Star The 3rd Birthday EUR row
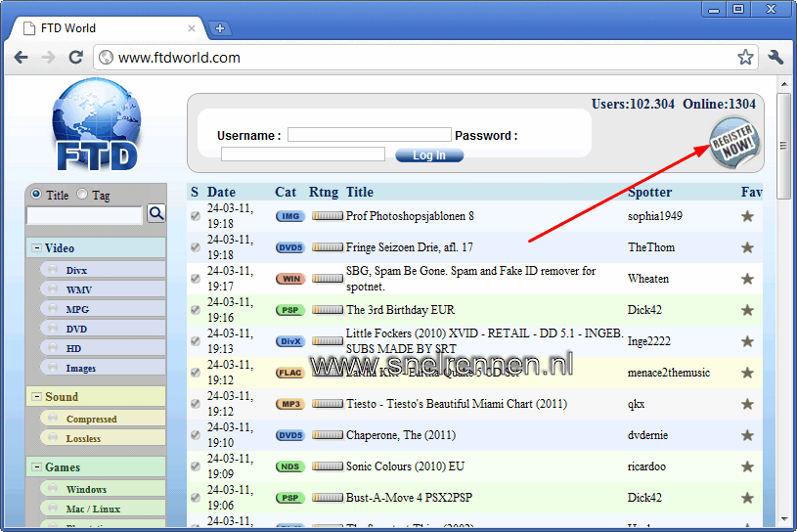Image resolution: width=797 pixels, height=532 pixels. point(747,310)
